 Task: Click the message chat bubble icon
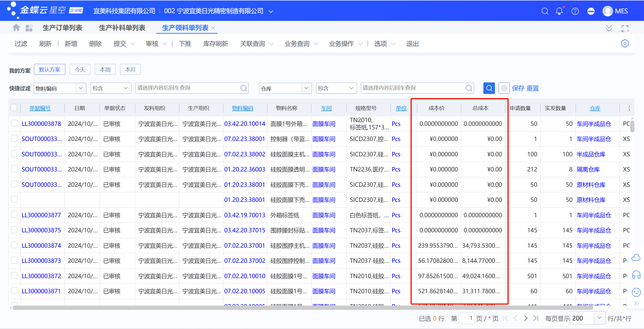(591, 11)
